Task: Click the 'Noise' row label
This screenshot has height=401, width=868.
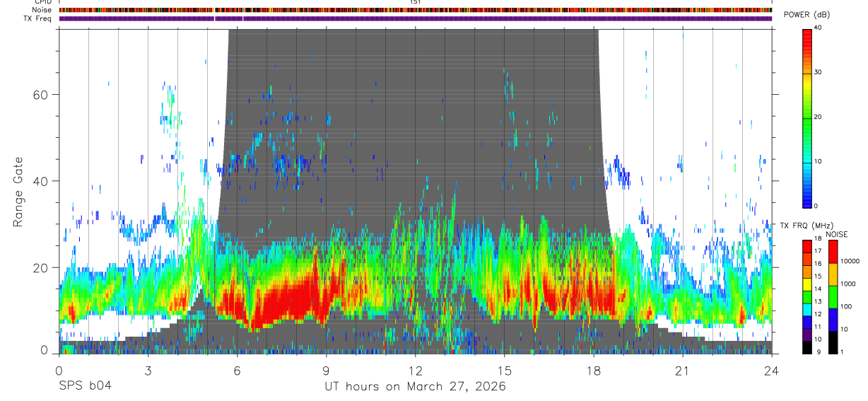Action: (42, 10)
